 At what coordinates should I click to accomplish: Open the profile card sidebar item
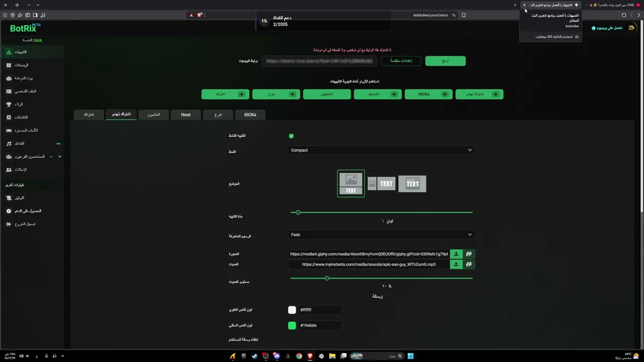32,91
